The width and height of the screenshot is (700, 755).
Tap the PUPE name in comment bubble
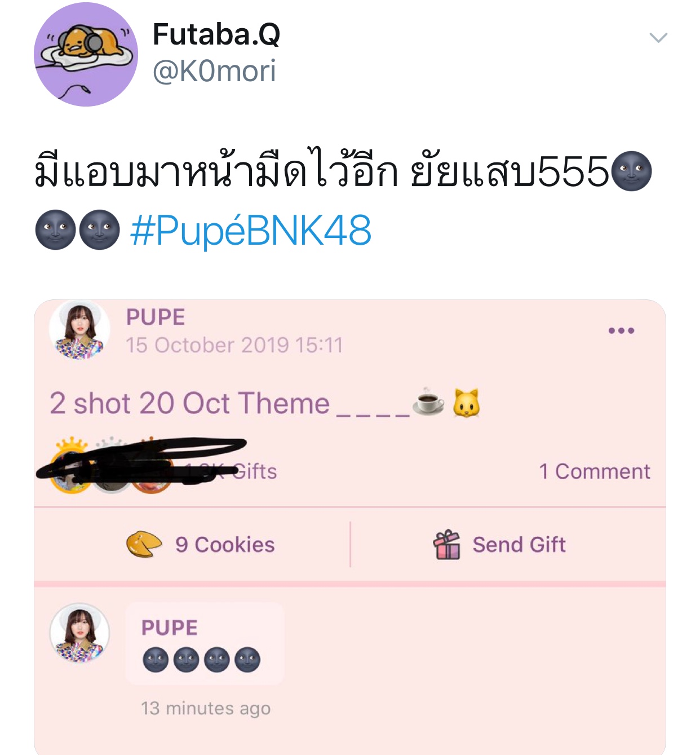coord(169,628)
